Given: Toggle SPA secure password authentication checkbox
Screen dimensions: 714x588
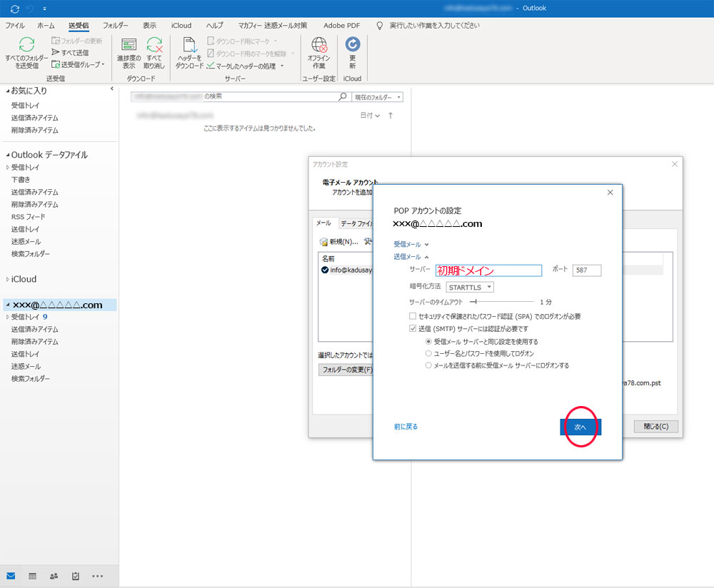Looking at the screenshot, I should pyautogui.click(x=413, y=316).
